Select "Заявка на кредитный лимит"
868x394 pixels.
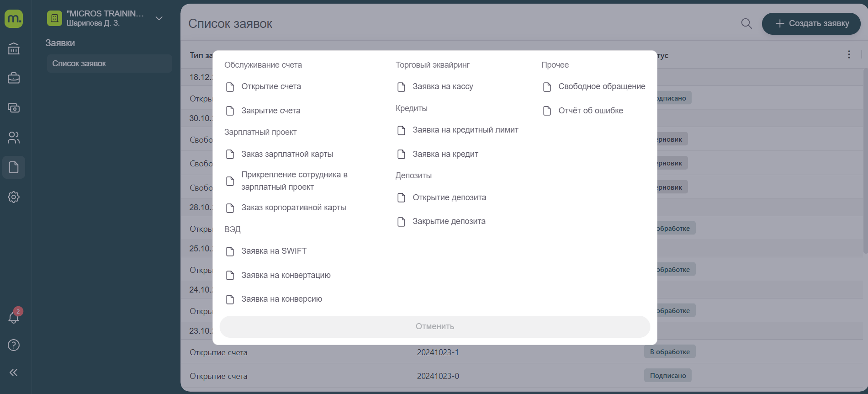pos(465,130)
